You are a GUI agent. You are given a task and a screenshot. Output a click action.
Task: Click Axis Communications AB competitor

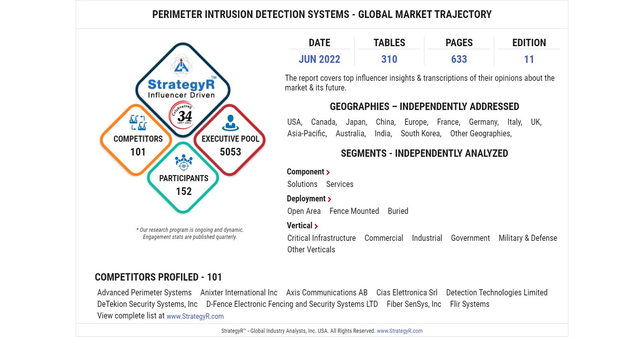pyautogui.click(x=327, y=293)
